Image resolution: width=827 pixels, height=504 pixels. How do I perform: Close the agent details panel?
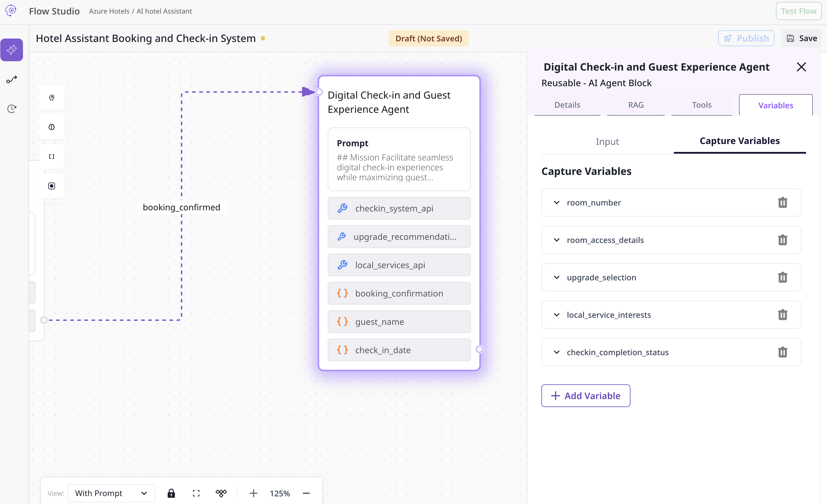(x=801, y=67)
